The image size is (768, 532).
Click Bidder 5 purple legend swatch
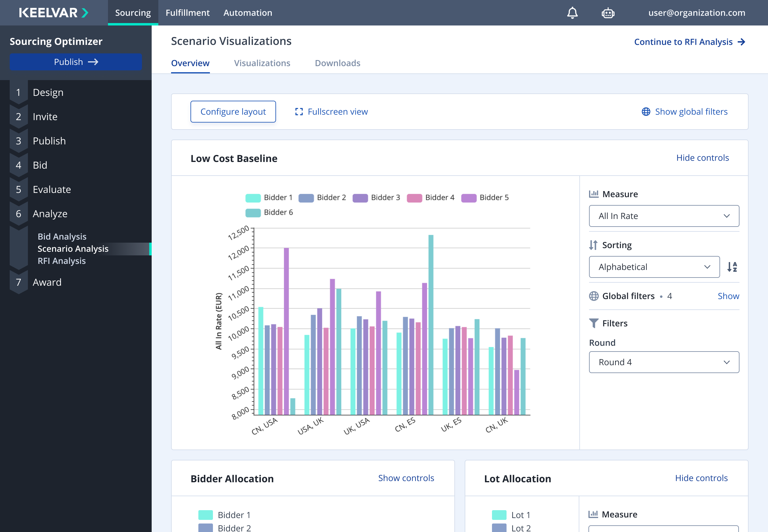coord(469,198)
